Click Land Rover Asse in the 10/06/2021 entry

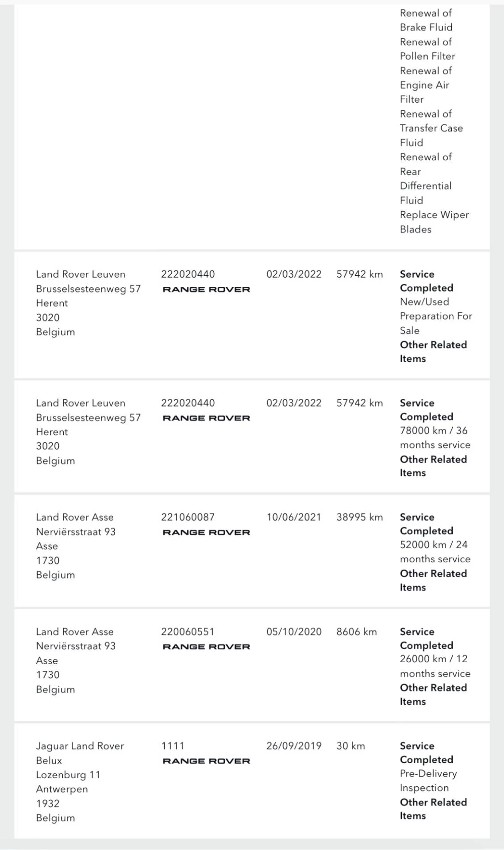(x=75, y=517)
